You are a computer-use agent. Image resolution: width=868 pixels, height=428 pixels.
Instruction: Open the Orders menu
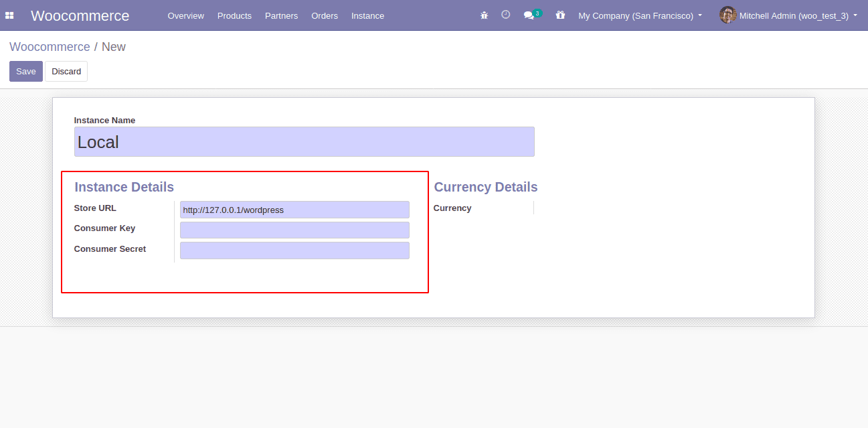pyautogui.click(x=325, y=15)
